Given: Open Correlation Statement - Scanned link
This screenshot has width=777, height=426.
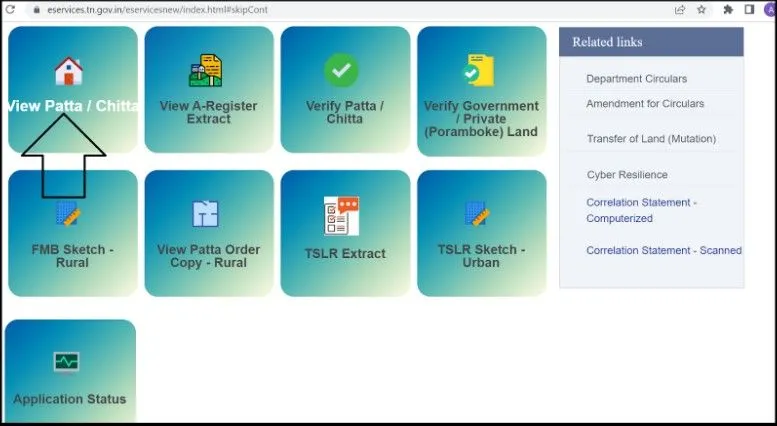Looking at the screenshot, I should [663, 251].
